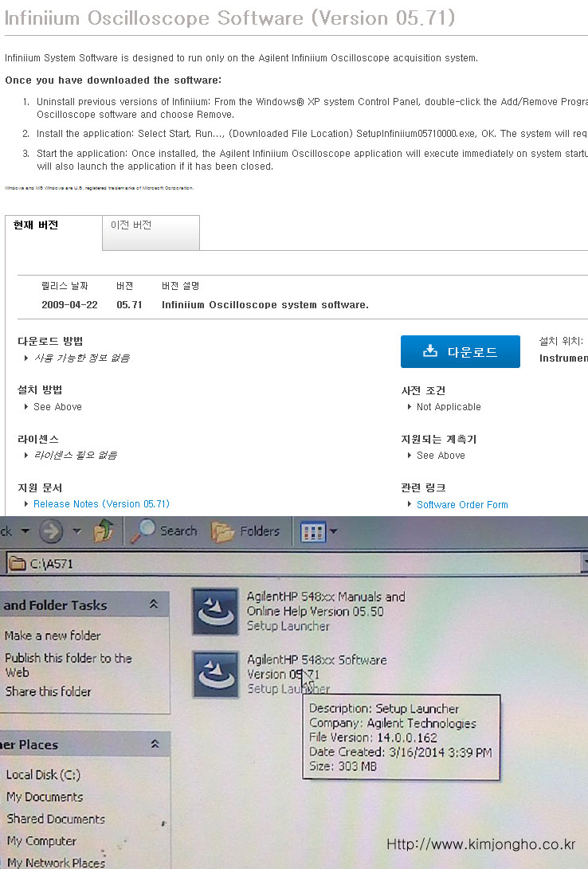Select the 548xx Software Version 05.71 installer icon

click(216, 674)
